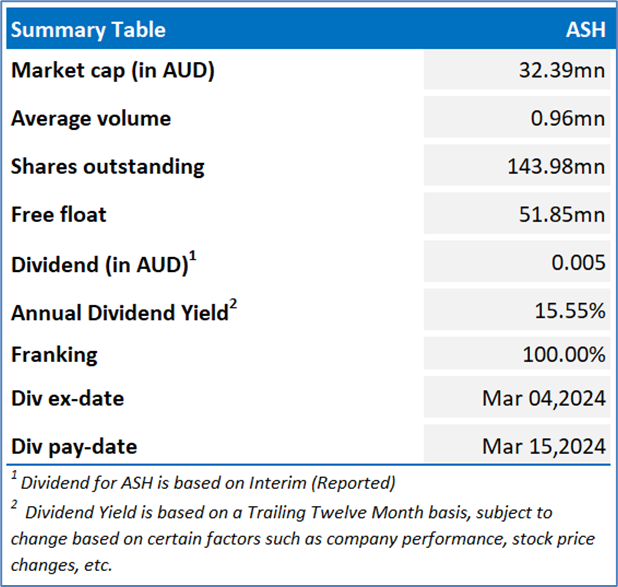Select the Mar 15,2024 pay-date value
Viewport: 618px width, 587px height.
[x=544, y=446]
